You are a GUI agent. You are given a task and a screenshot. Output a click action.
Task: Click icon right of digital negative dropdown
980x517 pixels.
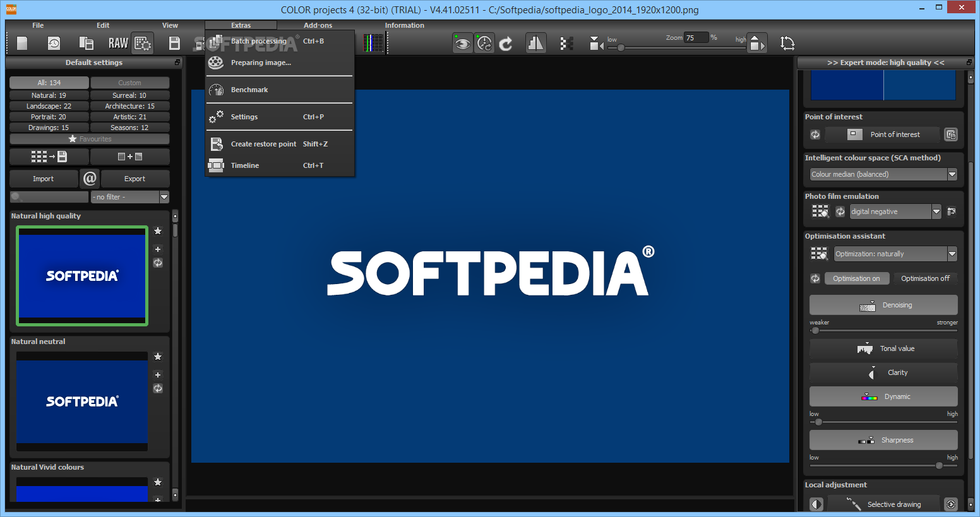pyautogui.click(x=951, y=211)
